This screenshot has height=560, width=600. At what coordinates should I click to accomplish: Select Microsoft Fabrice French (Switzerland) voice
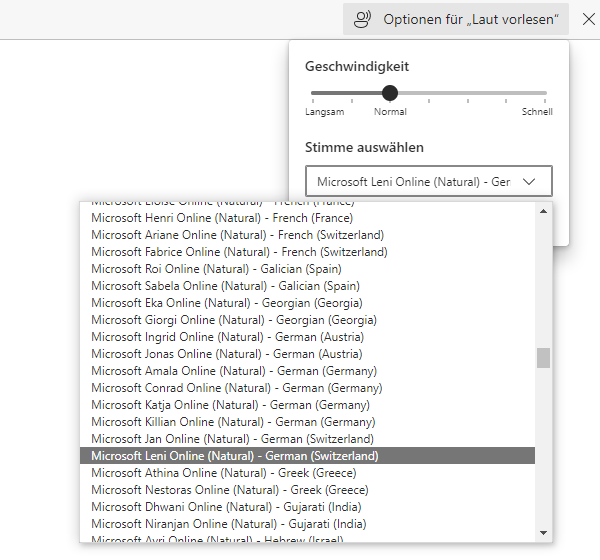click(307, 252)
